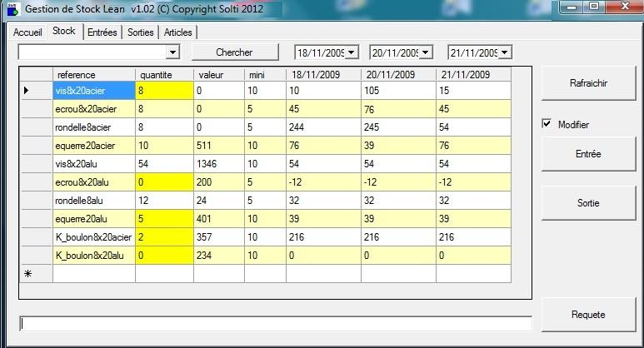Click the query text field at bottom

click(276, 323)
